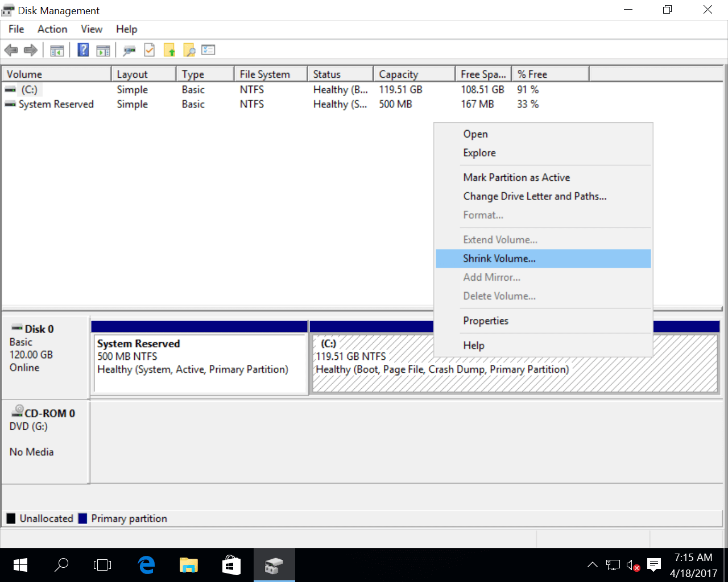The width and height of the screenshot is (728, 582).
Task: Select the System Reserved row in volume list
Action: [x=56, y=104]
